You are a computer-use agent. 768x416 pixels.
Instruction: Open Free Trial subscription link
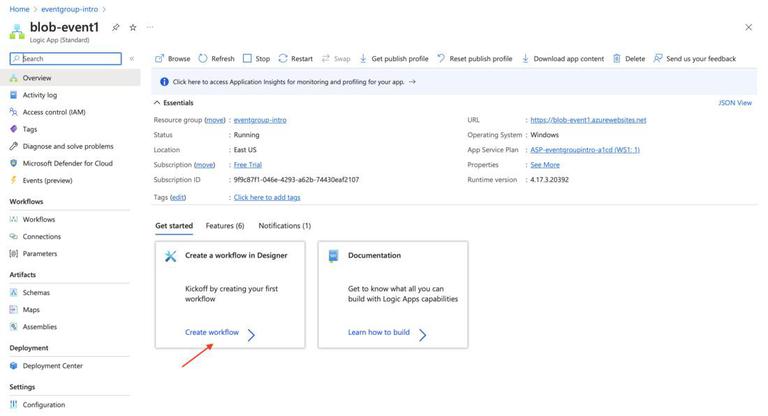tap(248, 165)
